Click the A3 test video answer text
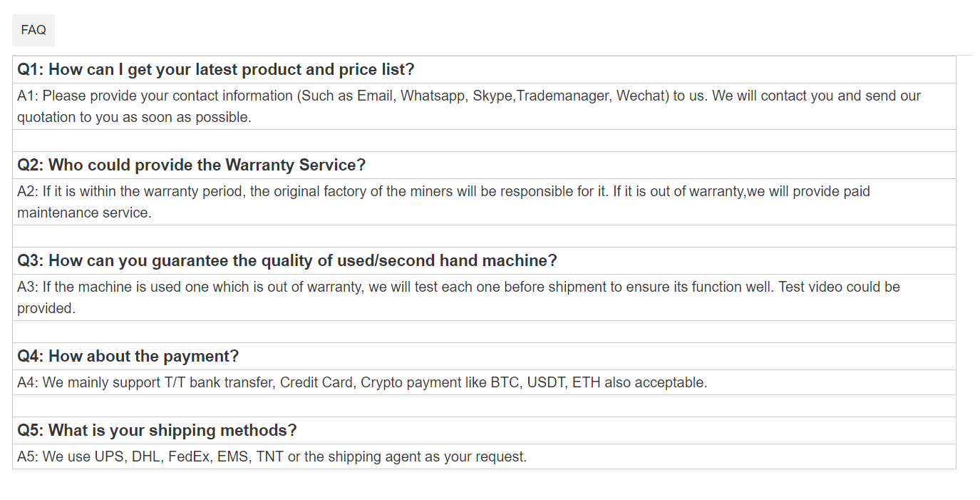 (x=458, y=297)
